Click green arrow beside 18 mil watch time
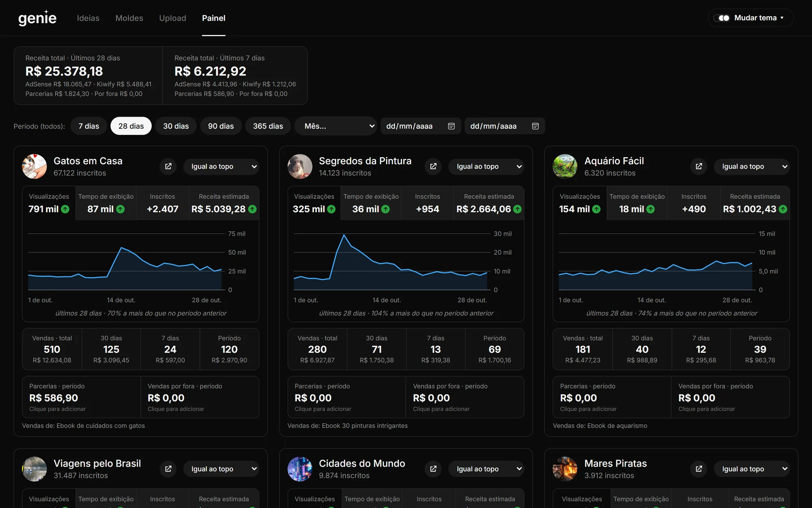This screenshot has height=508, width=812. coord(650,209)
